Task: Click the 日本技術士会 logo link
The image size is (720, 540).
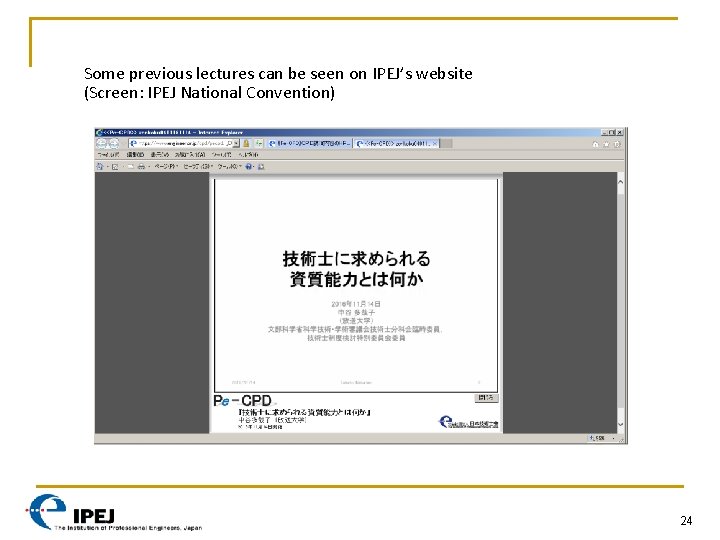Action: [x=469, y=422]
